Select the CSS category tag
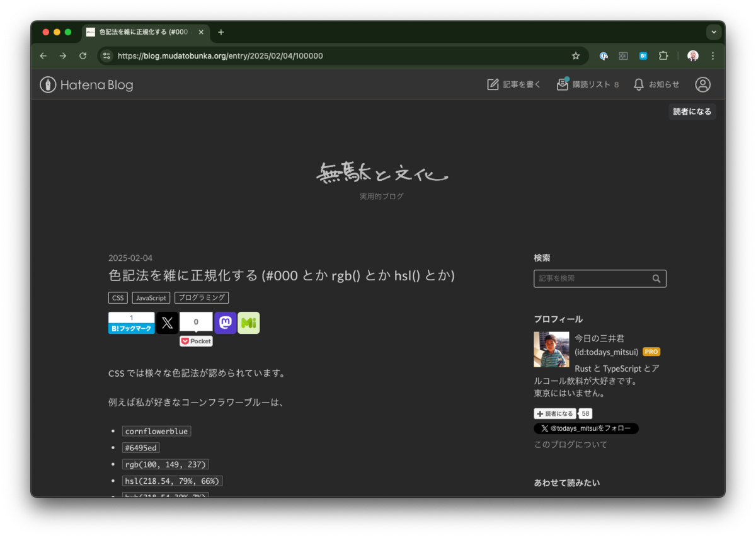This screenshot has width=756, height=538. pos(118,297)
